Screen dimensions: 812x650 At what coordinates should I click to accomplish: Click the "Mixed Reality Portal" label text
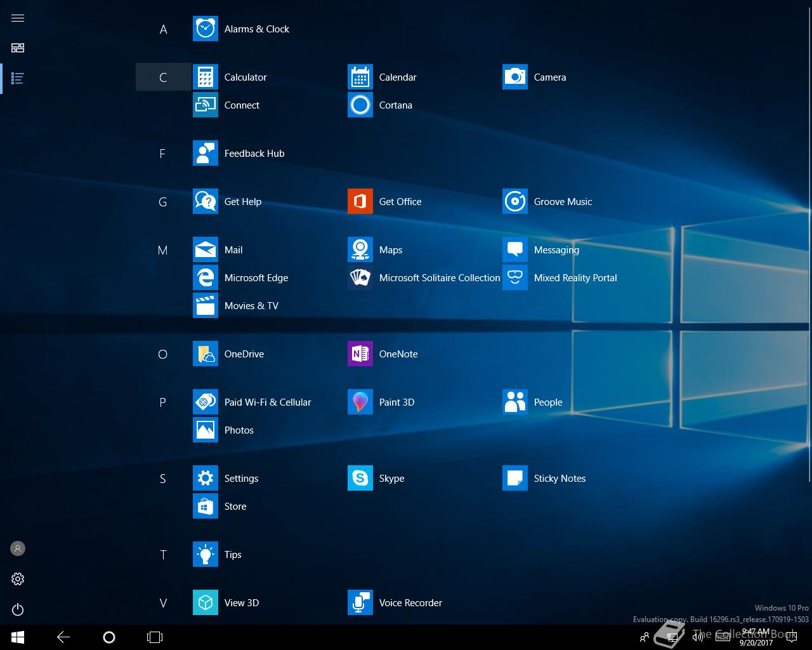pyautogui.click(x=575, y=278)
